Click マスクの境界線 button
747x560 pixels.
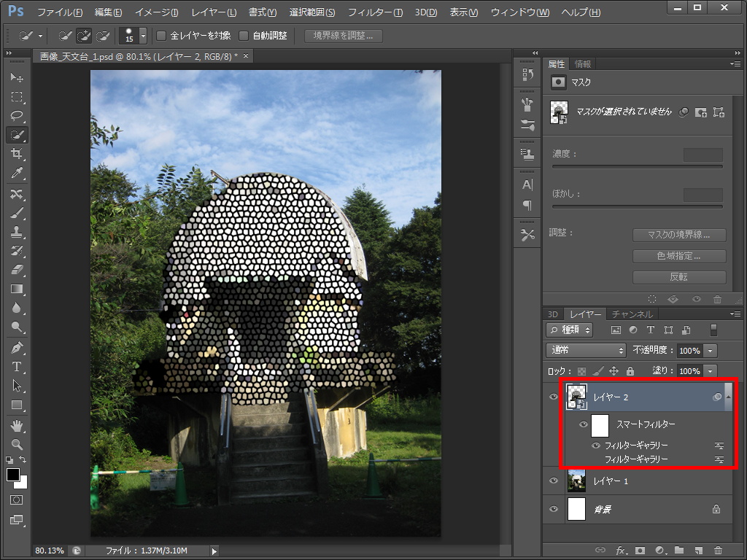point(679,235)
